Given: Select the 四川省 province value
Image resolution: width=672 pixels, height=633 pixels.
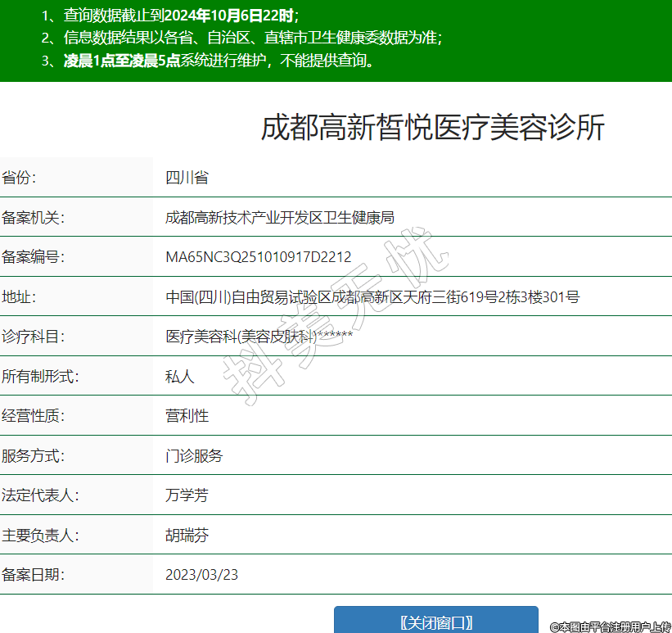Looking at the screenshot, I should pyautogui.click(x=187, y=178).
